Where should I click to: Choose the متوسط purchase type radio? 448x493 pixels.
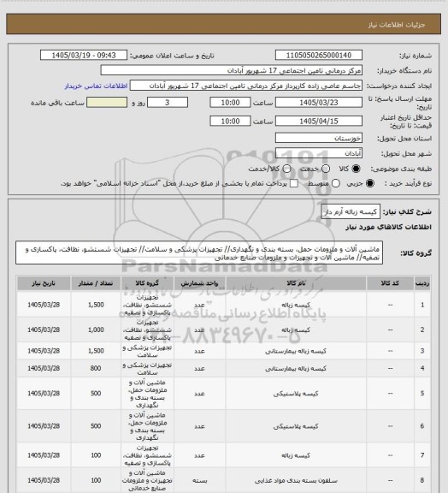pyautogui.click(x=336, y=183)
